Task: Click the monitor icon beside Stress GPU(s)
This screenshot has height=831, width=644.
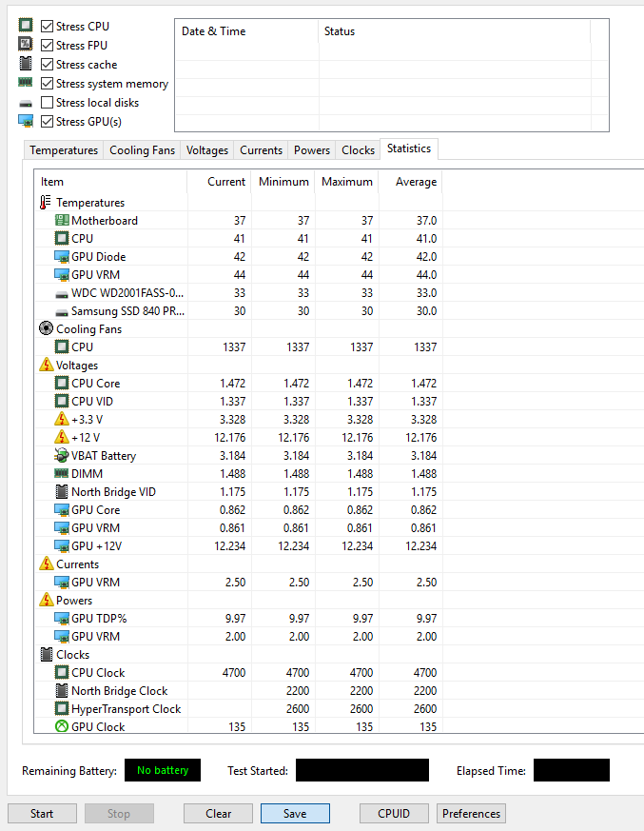Action: (x=26, y=121)
